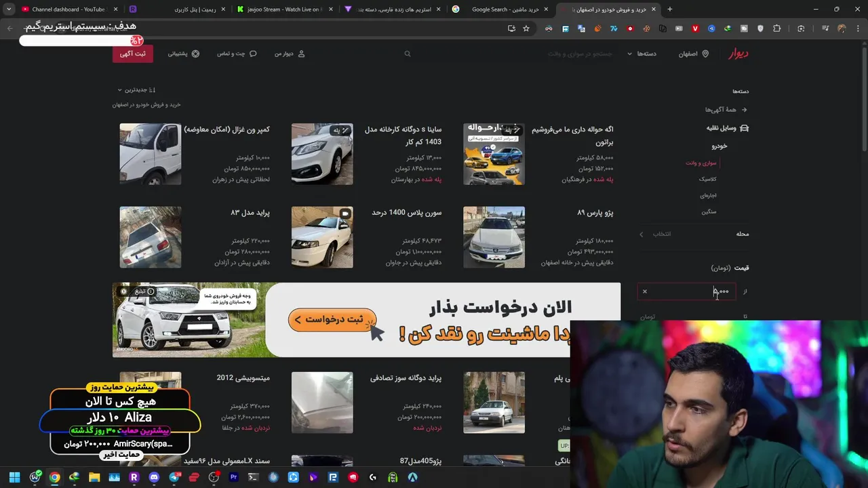Open File Explorer from taskbar
The image size is (868, 488).
point(94,477)
